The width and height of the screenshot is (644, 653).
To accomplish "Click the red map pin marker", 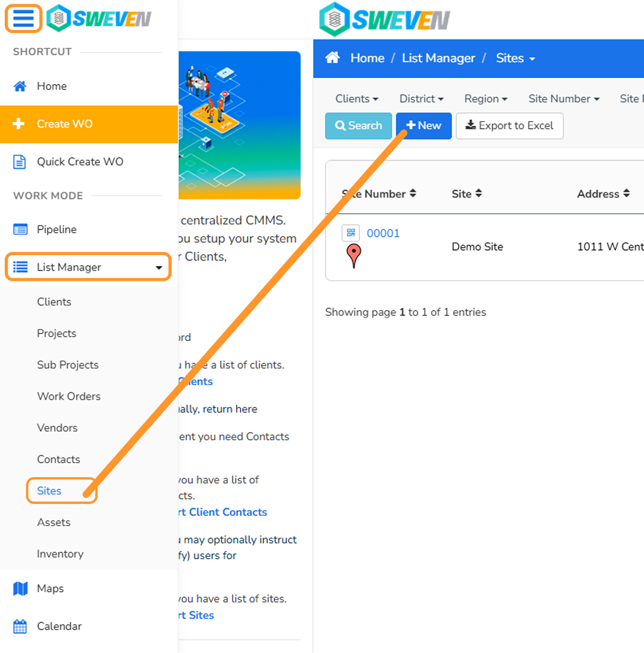I will 354,256.
